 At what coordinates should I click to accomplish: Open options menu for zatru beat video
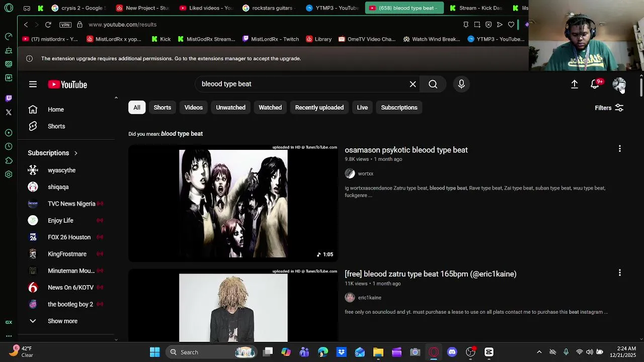(x=619, y=273)
